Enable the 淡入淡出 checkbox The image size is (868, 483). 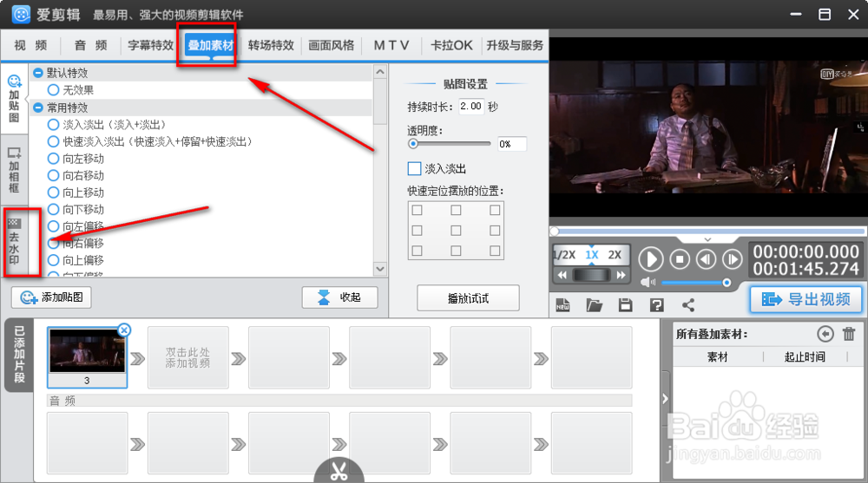click(x=414, y=168)
